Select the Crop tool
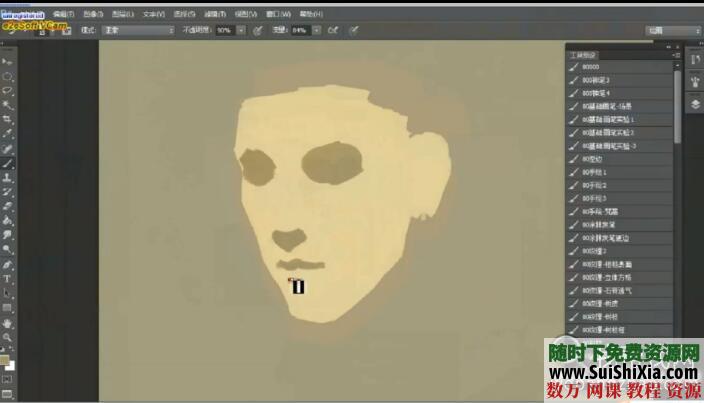The image size is (704, 403). click(8, 118)
